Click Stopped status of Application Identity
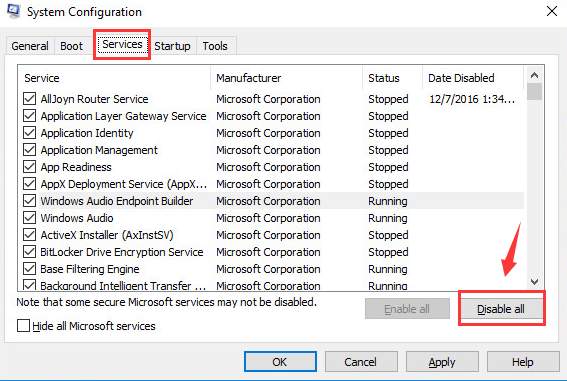567x381 pixels. (388, 133)
